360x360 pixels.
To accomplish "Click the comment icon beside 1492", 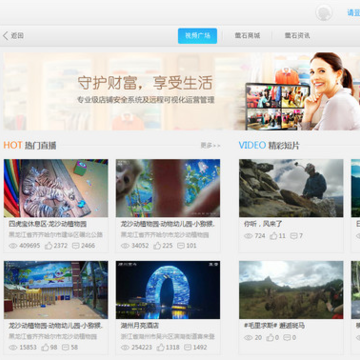I will (188, 348).
